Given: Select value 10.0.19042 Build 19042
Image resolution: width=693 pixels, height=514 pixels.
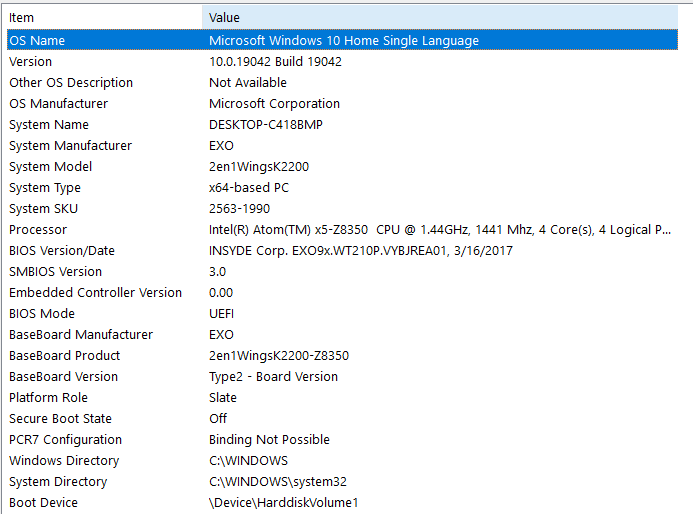Looking at the screenshot, I should pos(275,61).
